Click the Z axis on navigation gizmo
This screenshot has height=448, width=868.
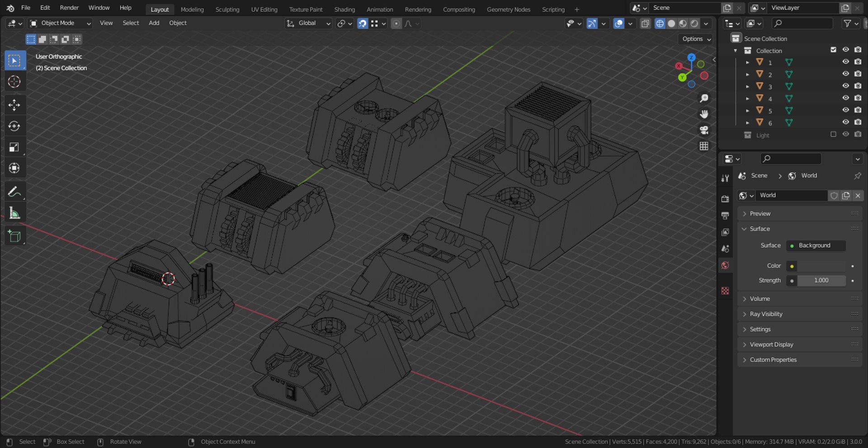pyautogui.click(x=691, y=57)
